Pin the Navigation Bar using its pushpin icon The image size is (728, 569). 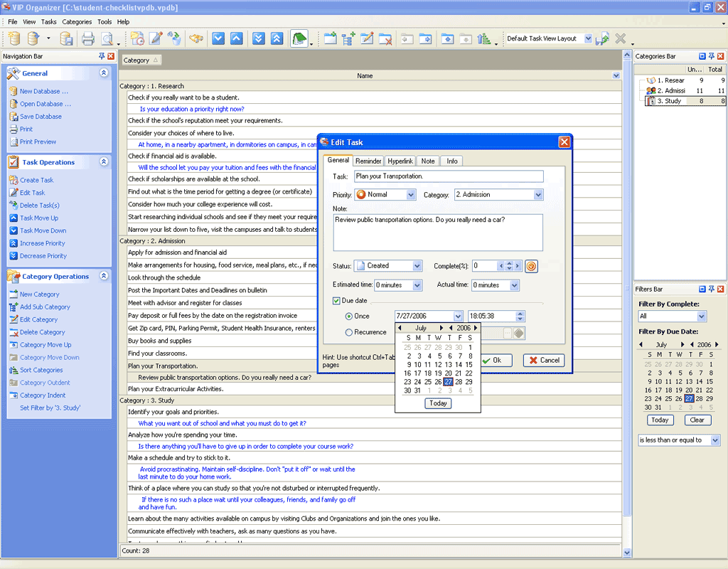point(102,56)
